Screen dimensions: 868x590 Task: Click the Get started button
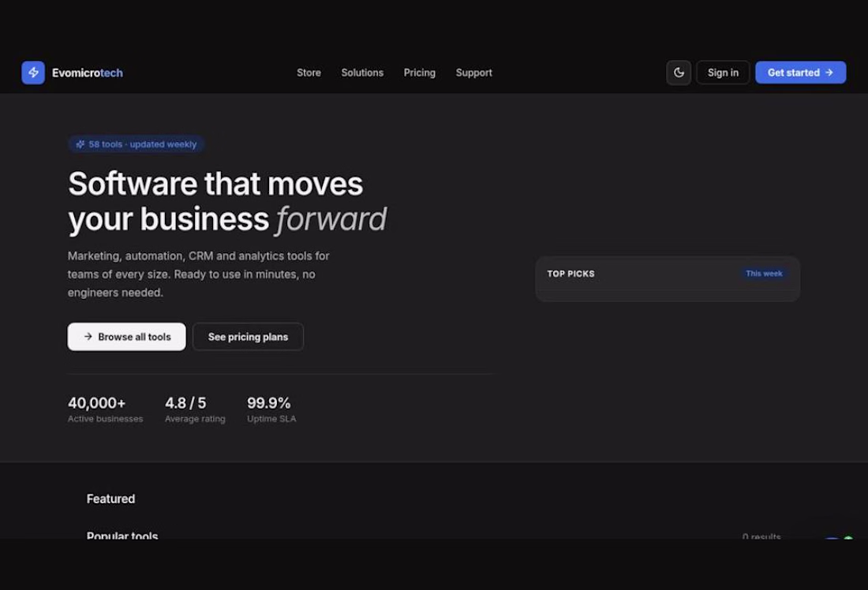(800, 73)
